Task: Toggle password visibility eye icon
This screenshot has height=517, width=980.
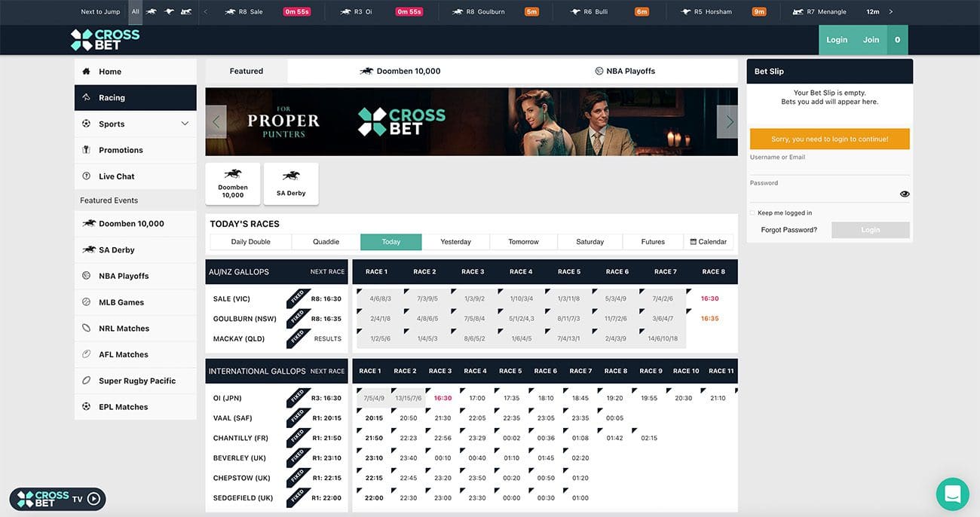Action: coord(905,194)
